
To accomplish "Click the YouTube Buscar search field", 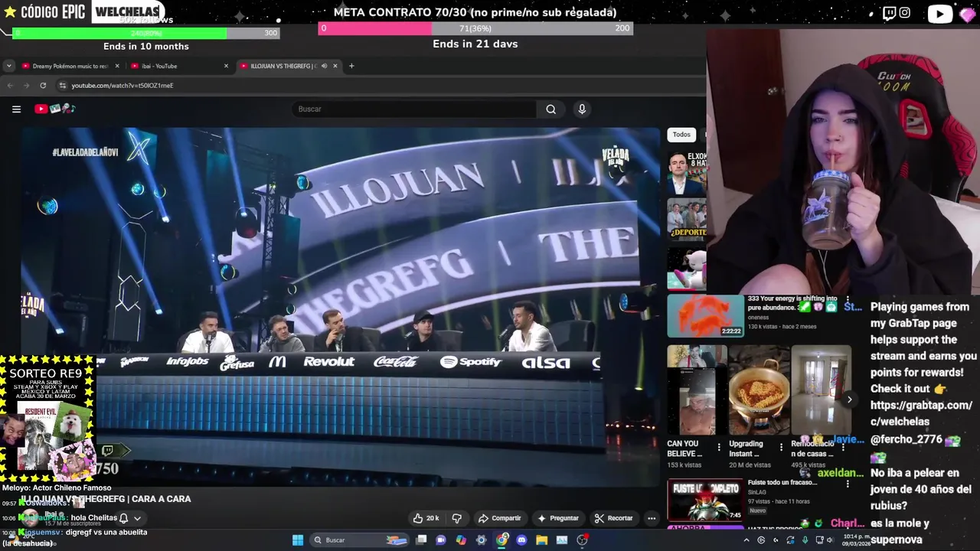I will click(413, 109).
